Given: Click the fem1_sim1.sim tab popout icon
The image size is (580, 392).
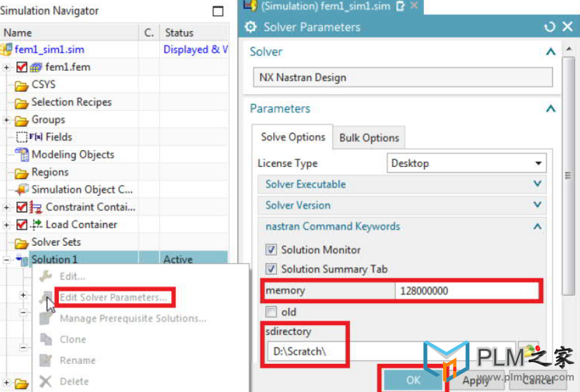Looking at the screenshot, I should coord(400,6).
